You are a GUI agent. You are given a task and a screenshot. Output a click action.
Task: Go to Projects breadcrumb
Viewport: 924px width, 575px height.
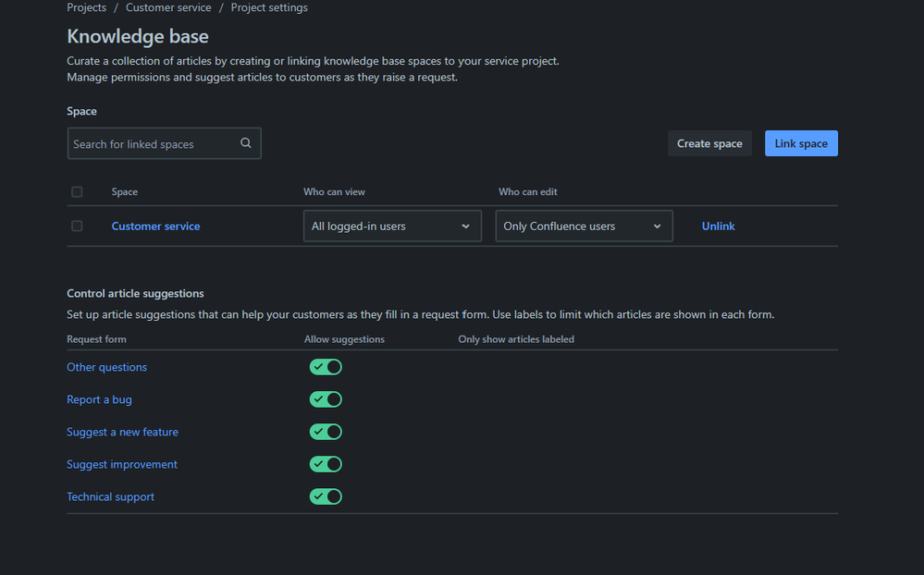click(x=87, y=7)
